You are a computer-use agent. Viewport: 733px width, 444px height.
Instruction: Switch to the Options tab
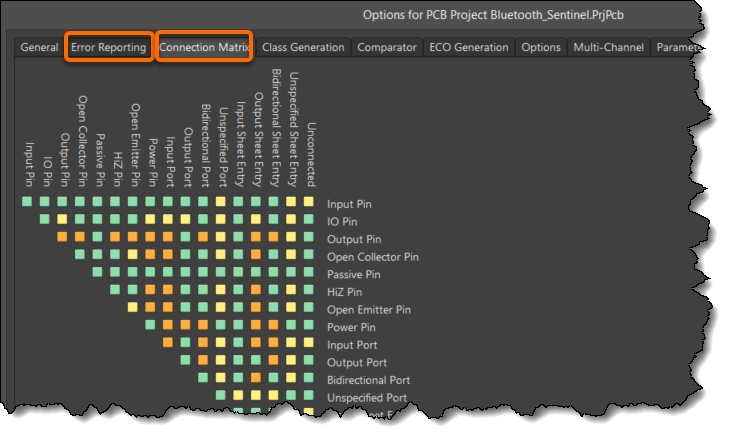tap(541, 47)
